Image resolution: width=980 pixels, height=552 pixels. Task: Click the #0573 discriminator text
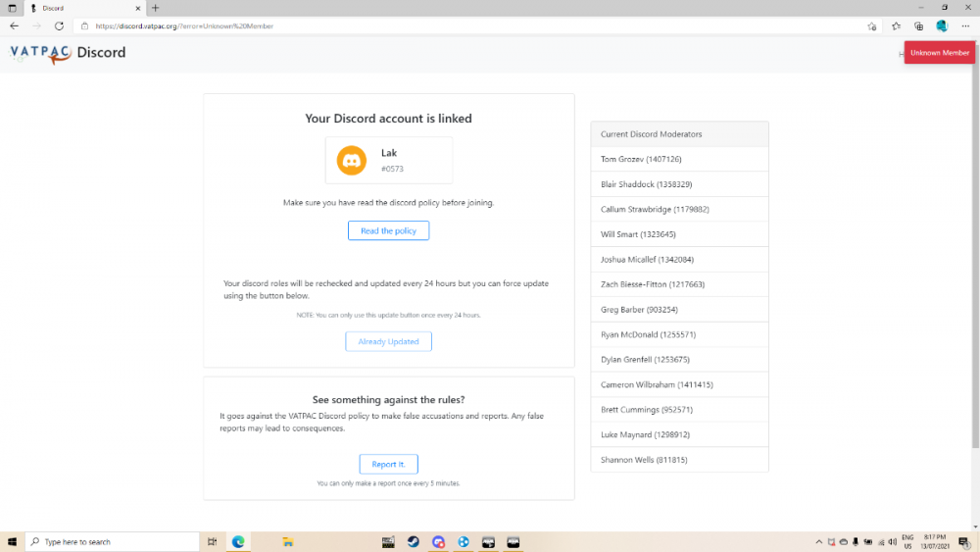click(392, 169)
